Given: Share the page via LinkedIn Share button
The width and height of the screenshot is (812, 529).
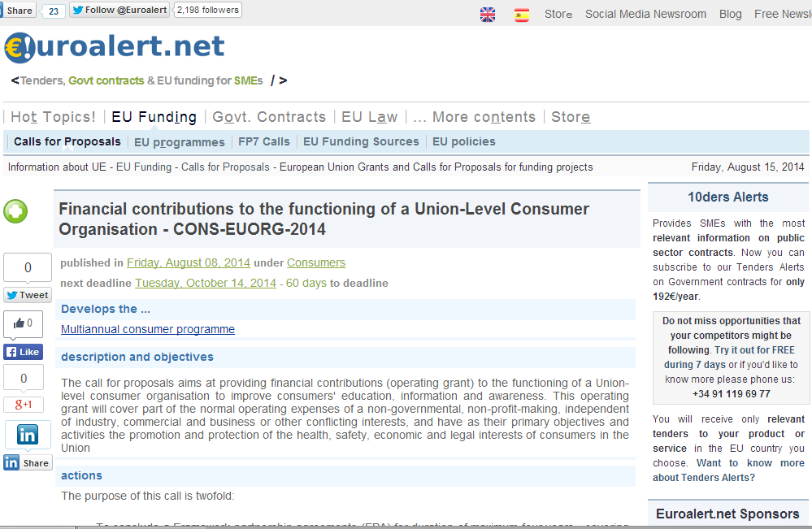Looking at the screenshot, I should click(27, 462).
